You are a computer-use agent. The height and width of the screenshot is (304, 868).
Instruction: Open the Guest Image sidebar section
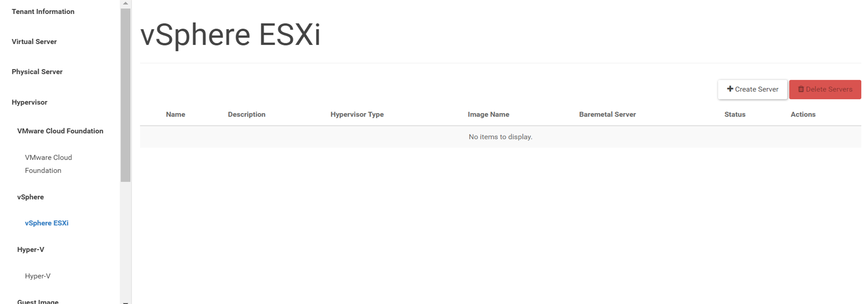click(38, 301)
